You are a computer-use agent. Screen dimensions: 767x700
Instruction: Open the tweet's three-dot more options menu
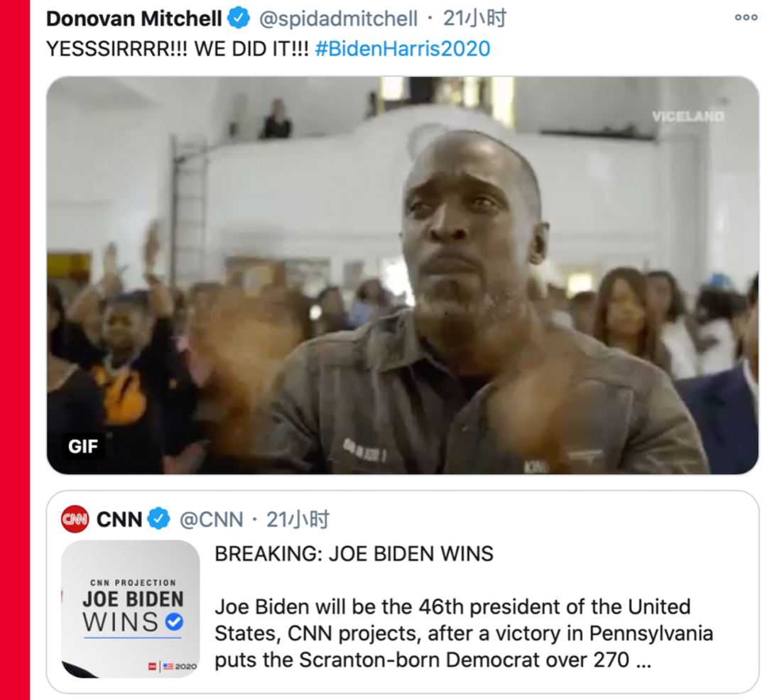pos(746,18)
